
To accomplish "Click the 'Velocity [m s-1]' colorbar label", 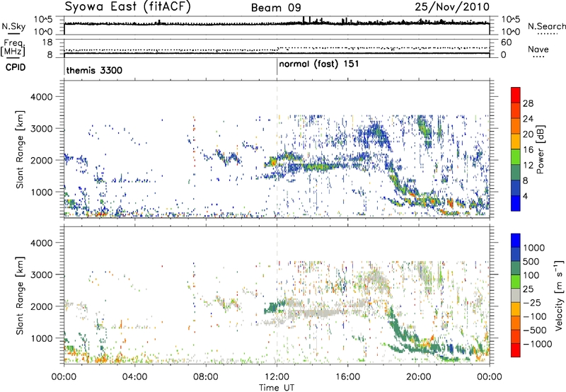I will click(559, 295).
